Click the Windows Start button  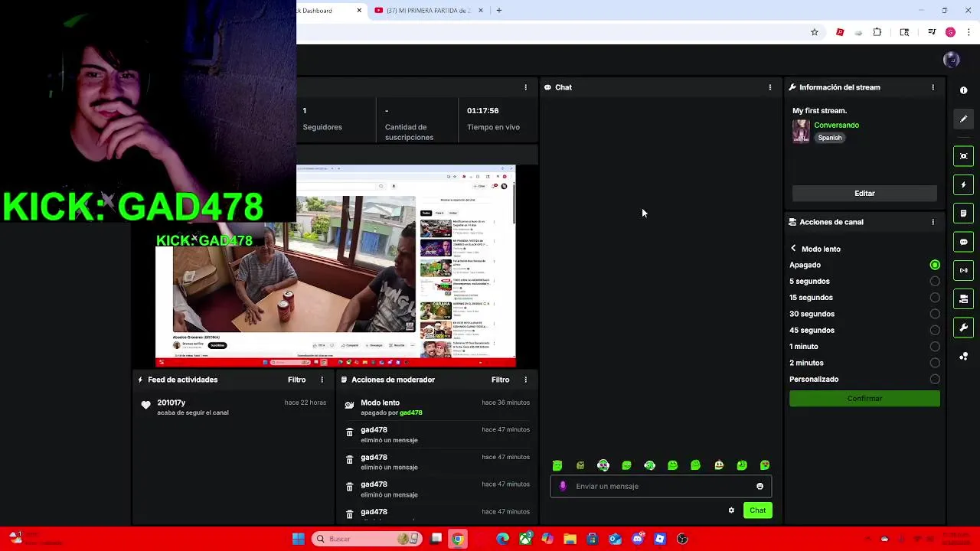[x=298, y=539]
